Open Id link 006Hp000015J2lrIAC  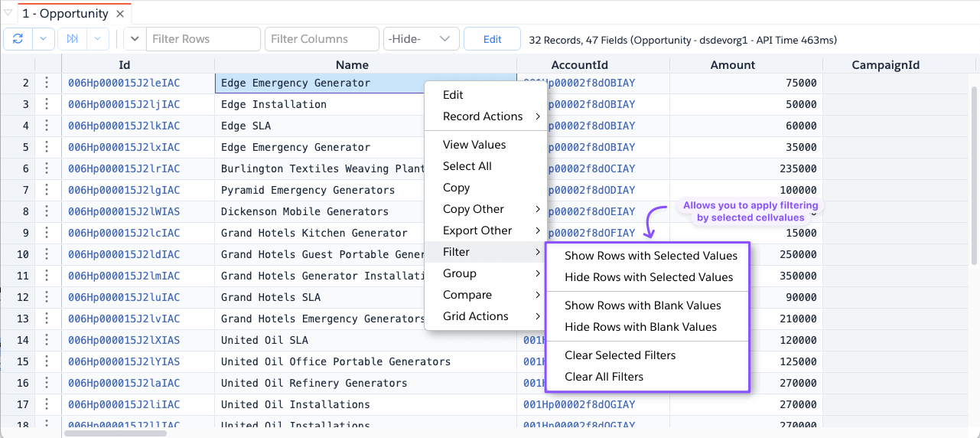(124, 168)
